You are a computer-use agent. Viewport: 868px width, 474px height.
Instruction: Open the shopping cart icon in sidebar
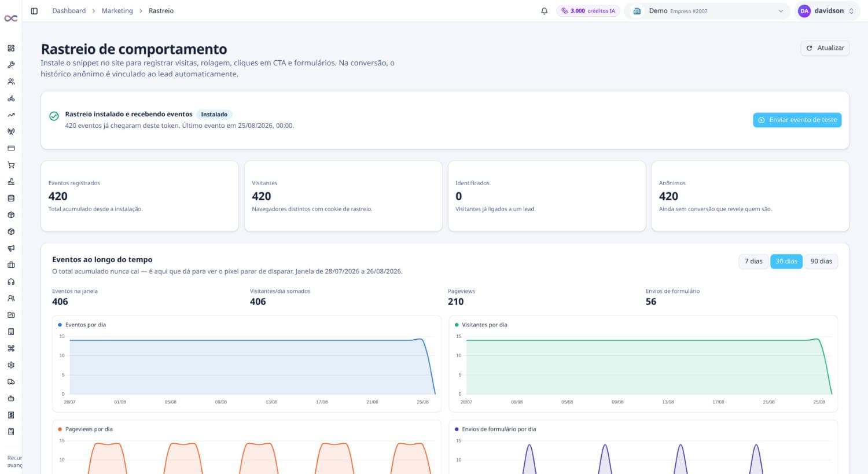pos(11,165)
